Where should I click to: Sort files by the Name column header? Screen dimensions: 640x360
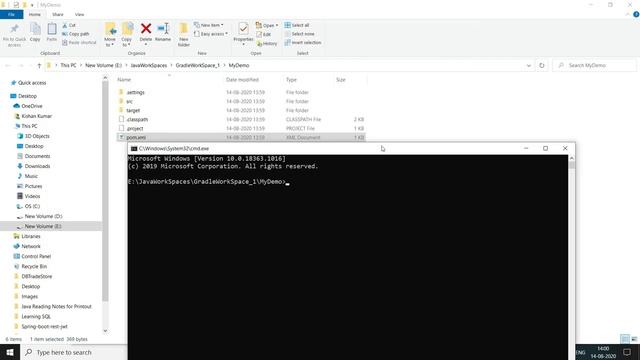coord(124,80)
